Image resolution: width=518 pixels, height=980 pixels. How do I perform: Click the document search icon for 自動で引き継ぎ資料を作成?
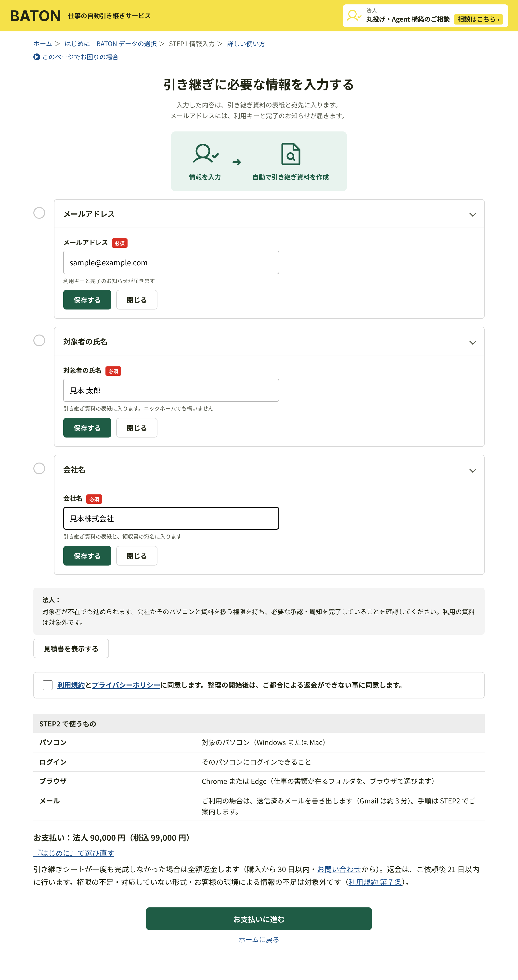[x=291, y=154]
